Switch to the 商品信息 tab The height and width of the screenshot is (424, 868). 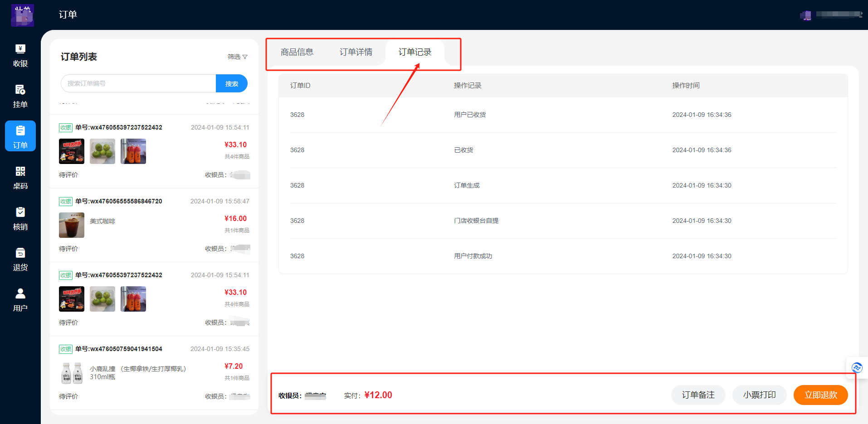click(297, 52)
